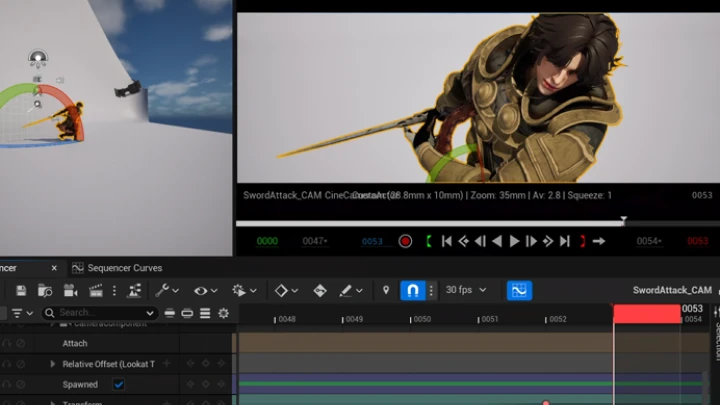Image resolution: width=720 pixels, height=405 pixels.
Task: Mute the Attach track
Action: click(20, 343)
